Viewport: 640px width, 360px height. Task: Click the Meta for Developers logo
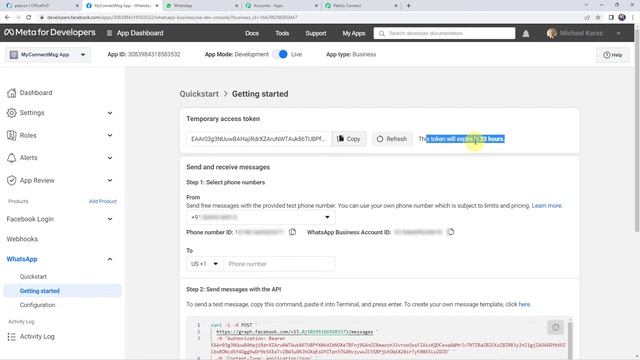point(49,33)
